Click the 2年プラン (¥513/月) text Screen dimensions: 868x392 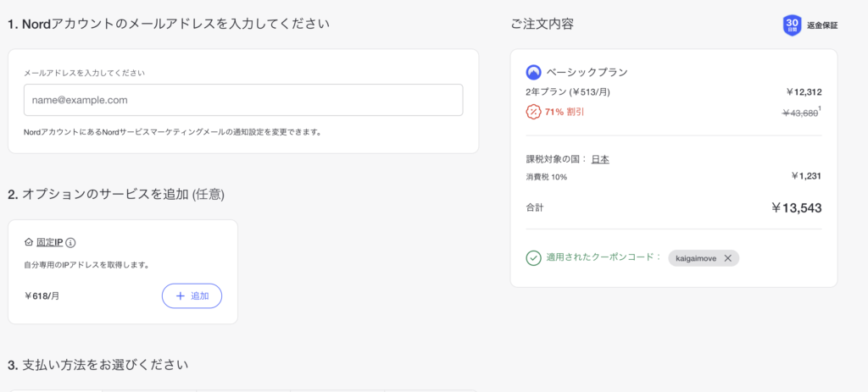pyautogui.click(x=568, y=91)
